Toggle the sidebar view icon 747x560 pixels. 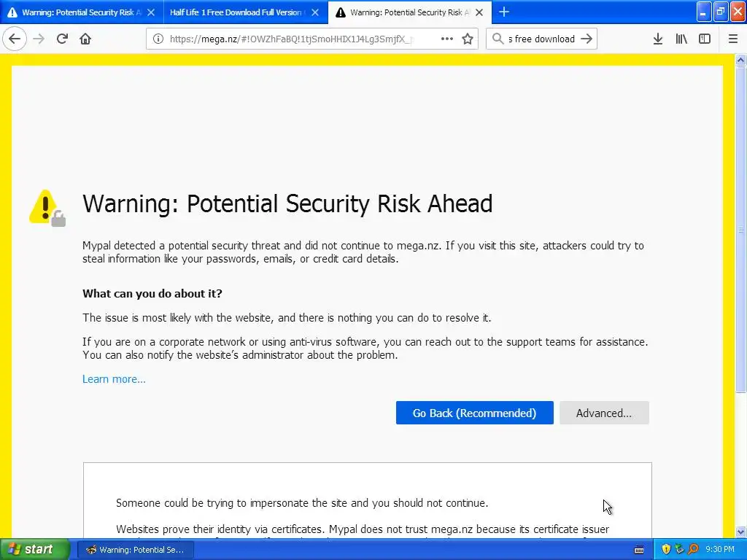[705, 39]
